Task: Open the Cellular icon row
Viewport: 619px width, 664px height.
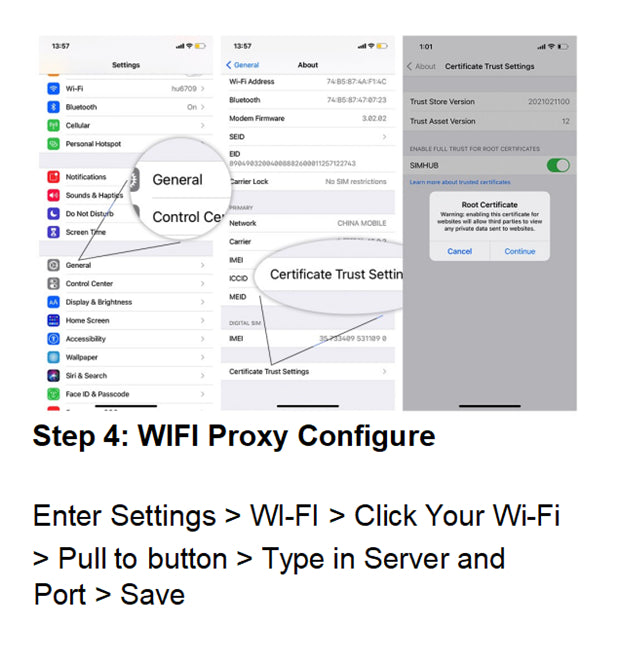Action: tap(53, 125)
